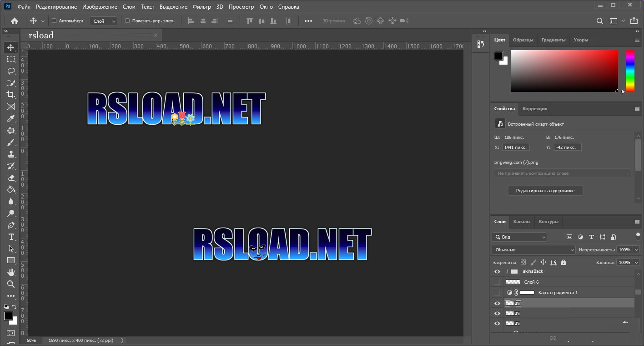Close the rsload document tab
644x346 pixels.
coord(156,35)
